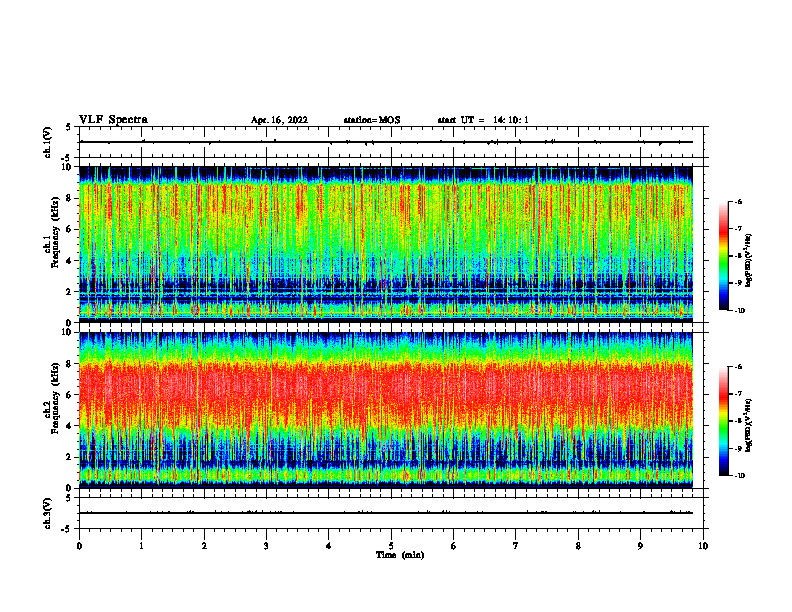The width and height of the screenshot is (792, 612).
Task: Click the "3" tick on the time axis
Action: pyautogui.click(x=266, y=546)
